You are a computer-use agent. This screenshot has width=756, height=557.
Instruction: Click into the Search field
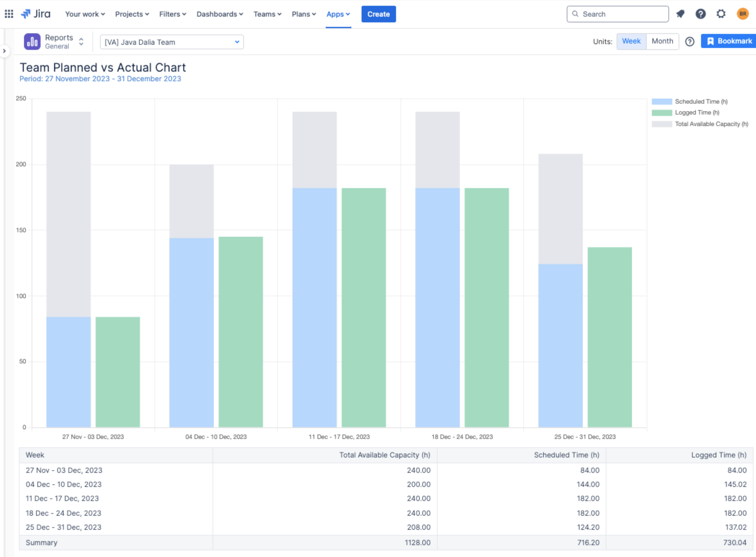point(620,14)
